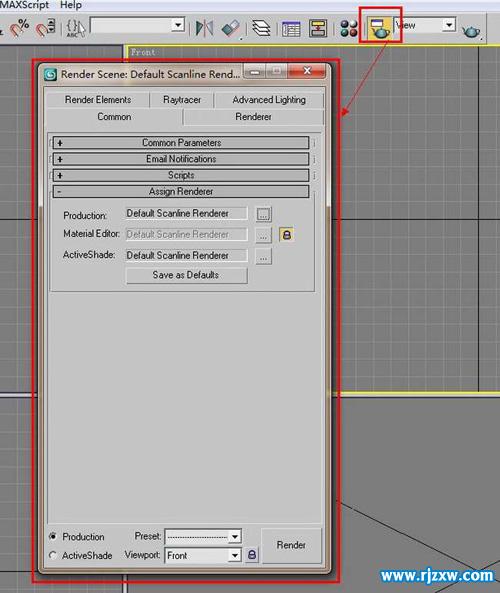Open the Material Editor spheres icon
Image resolution: width=500 pixels, height=593 pixels.
pyautogui.click(x=348, y=28)
